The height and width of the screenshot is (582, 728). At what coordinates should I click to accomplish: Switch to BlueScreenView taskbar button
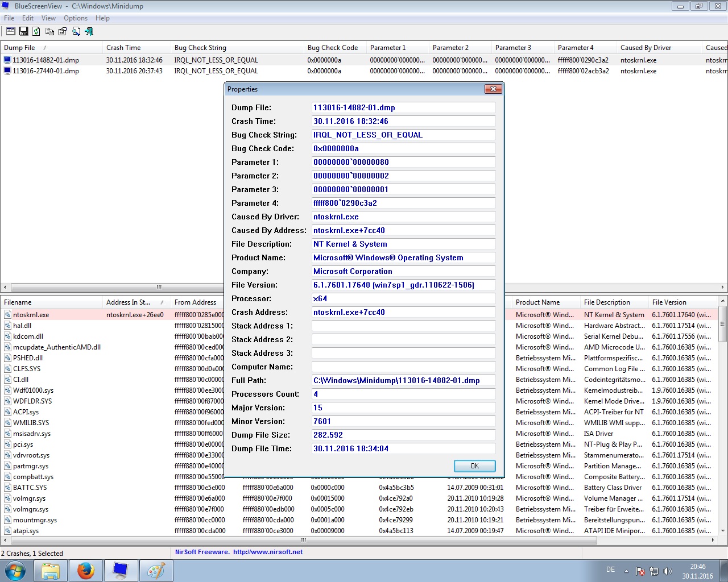click(121, 570)
